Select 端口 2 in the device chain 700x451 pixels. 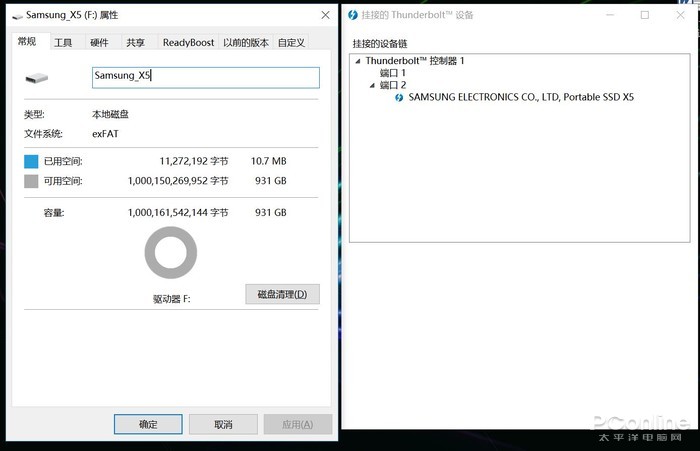tap(393, 85)
